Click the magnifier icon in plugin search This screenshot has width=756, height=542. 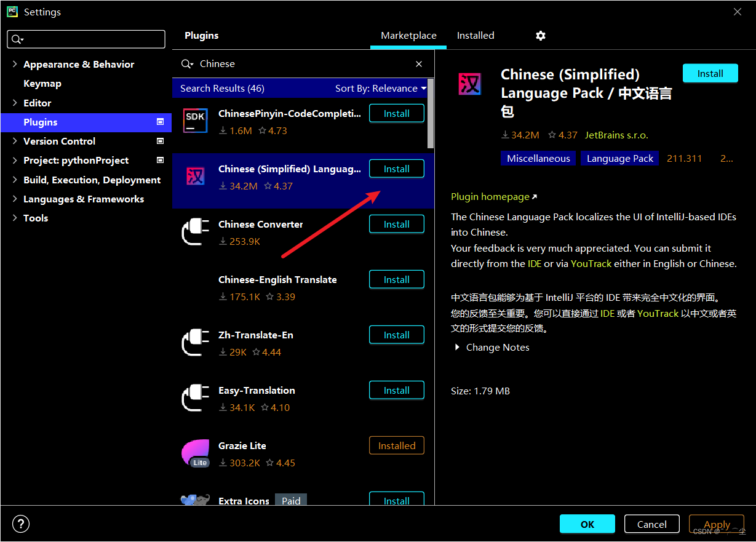click(x=187, y=64)
